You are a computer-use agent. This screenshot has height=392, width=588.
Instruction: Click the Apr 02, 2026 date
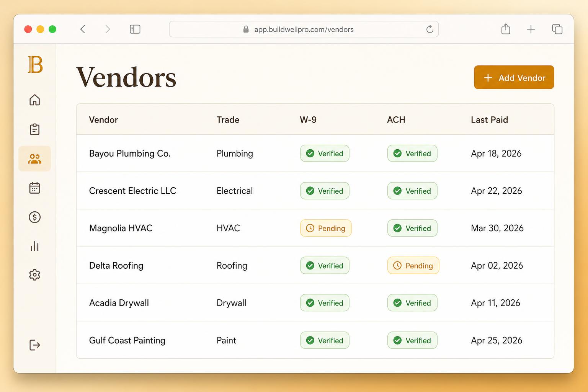[x=497, y=266]
